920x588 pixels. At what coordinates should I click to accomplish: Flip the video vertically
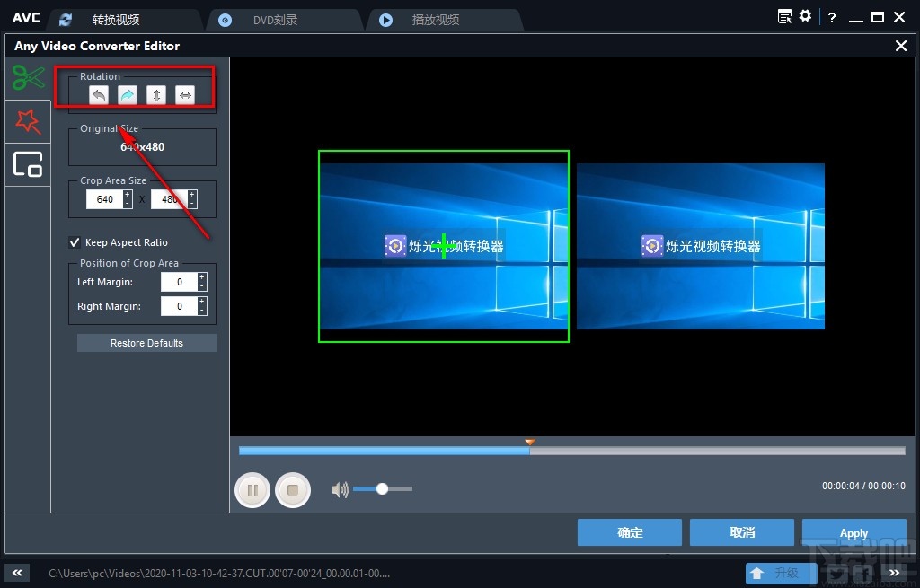[x=155, y=94]
